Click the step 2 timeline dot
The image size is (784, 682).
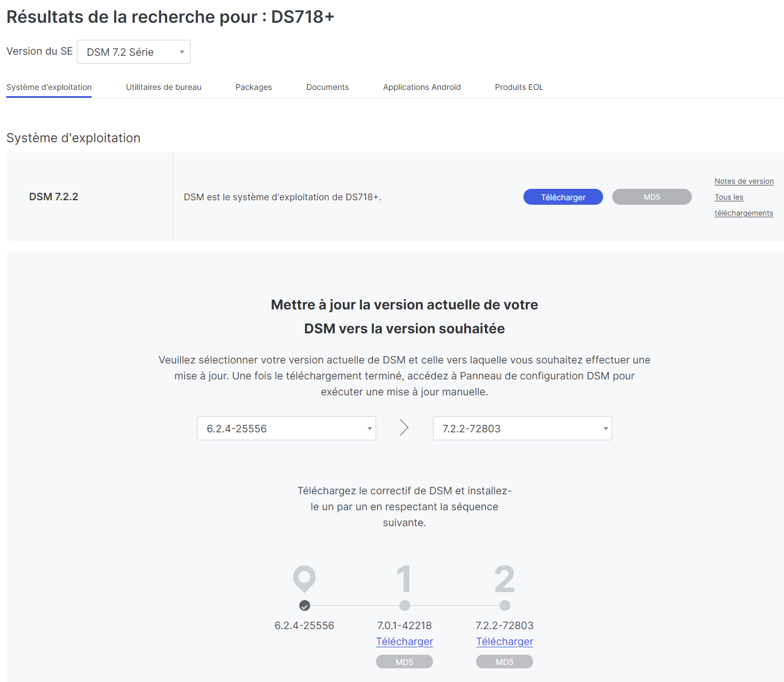click(505, 605)
